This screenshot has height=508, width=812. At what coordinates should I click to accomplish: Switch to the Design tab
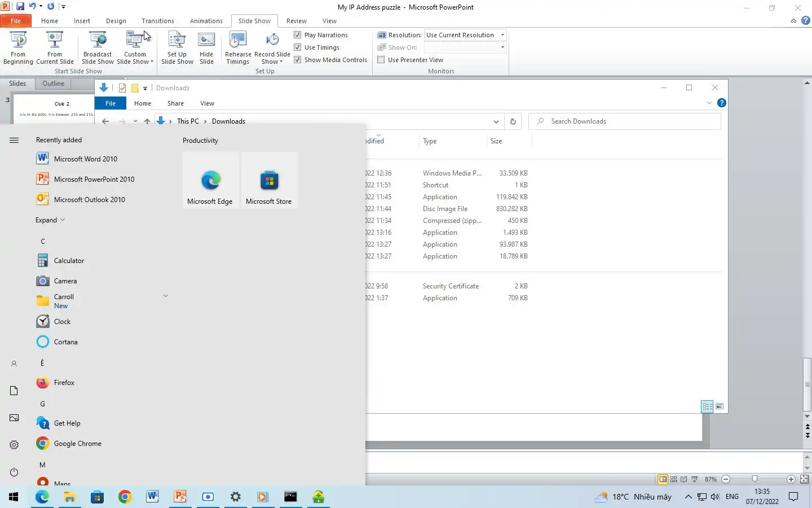click(116, 21)
